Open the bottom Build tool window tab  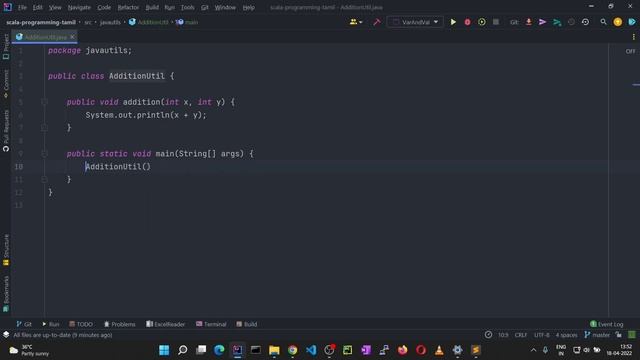(x=247, y=324)
